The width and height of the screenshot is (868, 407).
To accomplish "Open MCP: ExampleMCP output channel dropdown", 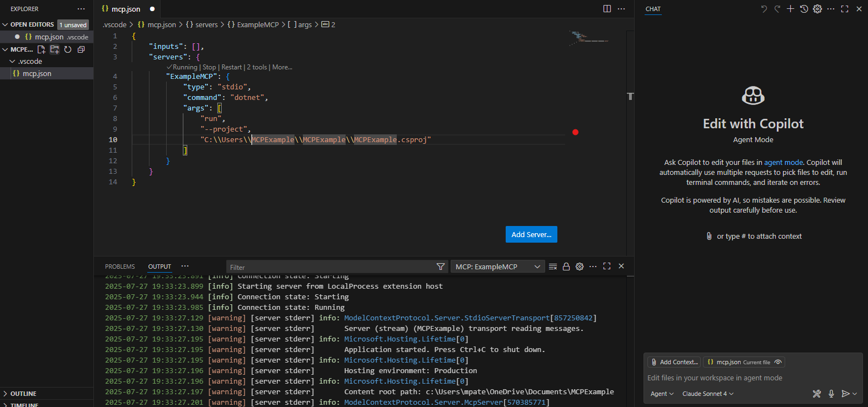I will [x=498, y=267].
